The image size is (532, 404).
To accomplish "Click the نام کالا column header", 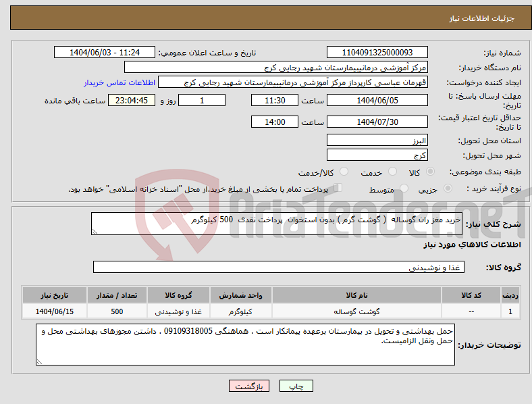I will click(356, 295).
